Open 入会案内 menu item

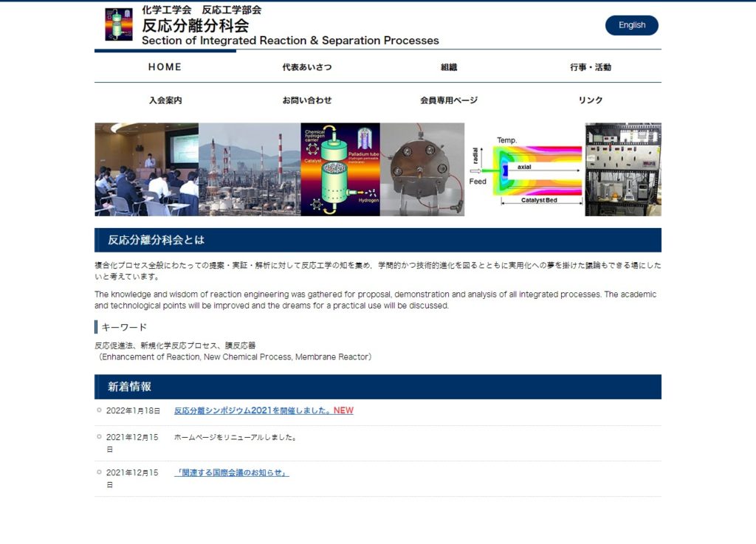point(165,100)
